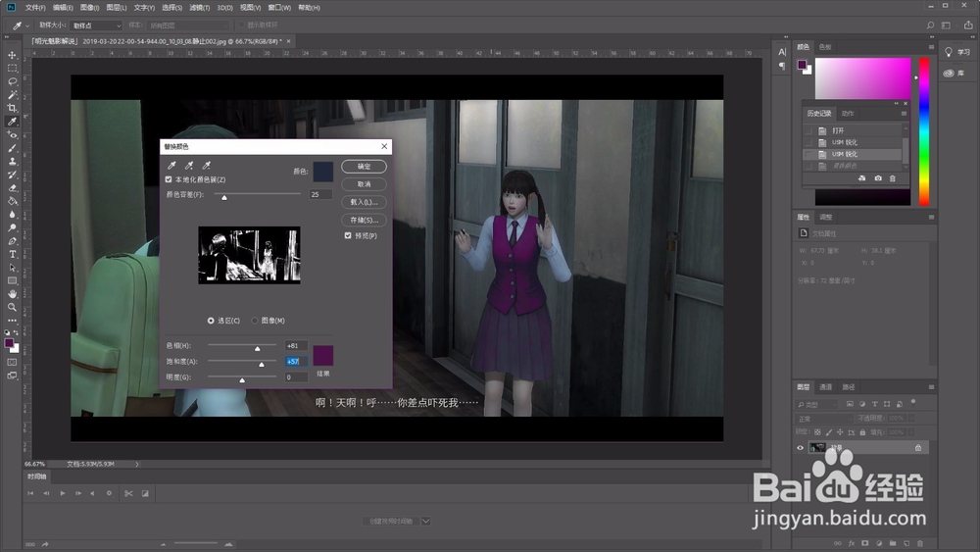Expand the status bar info arrow
The image size is (980, 552).
click(x=137, y=464)
